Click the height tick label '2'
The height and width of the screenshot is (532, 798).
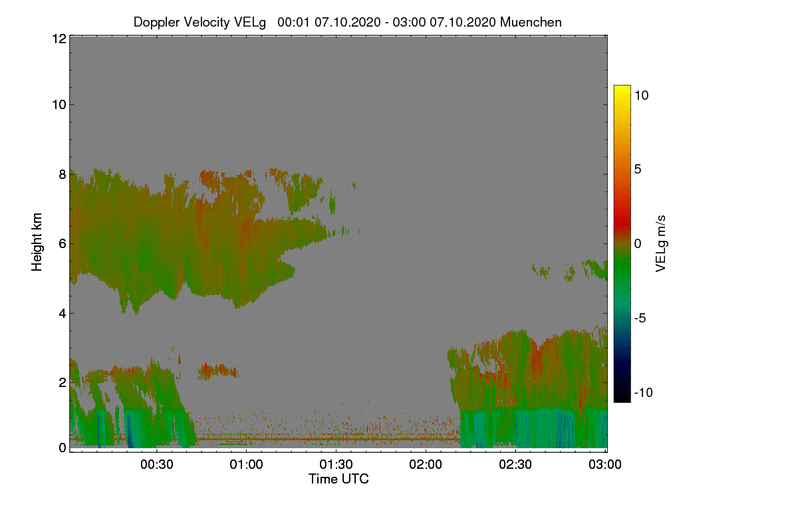pos(61,382)
